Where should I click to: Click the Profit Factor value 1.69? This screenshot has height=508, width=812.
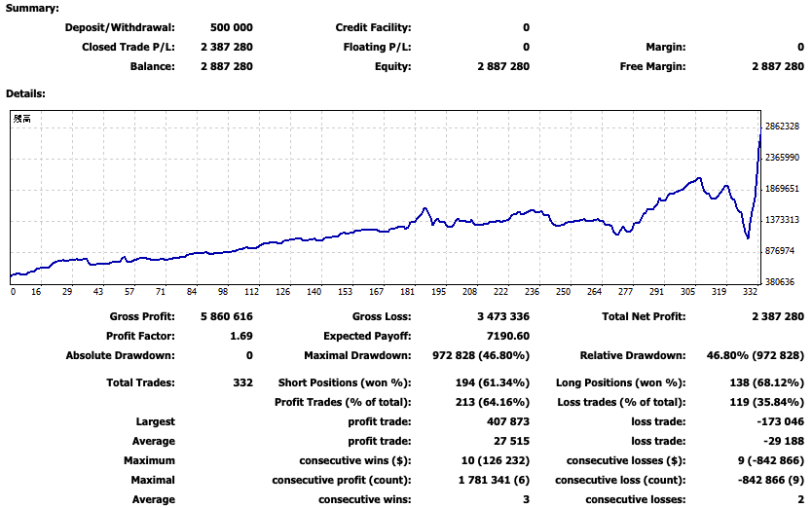(240, 336)
